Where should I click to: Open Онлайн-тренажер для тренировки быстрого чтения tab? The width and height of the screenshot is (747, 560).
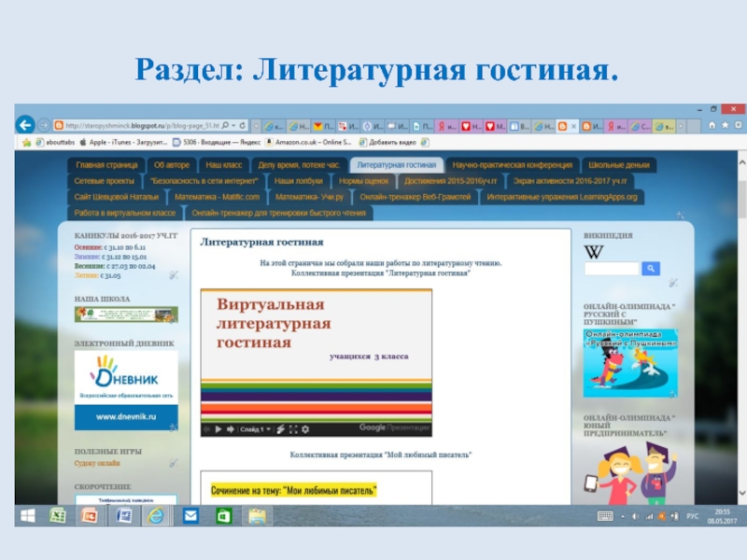pyautogui.click(x=278, y=213)
